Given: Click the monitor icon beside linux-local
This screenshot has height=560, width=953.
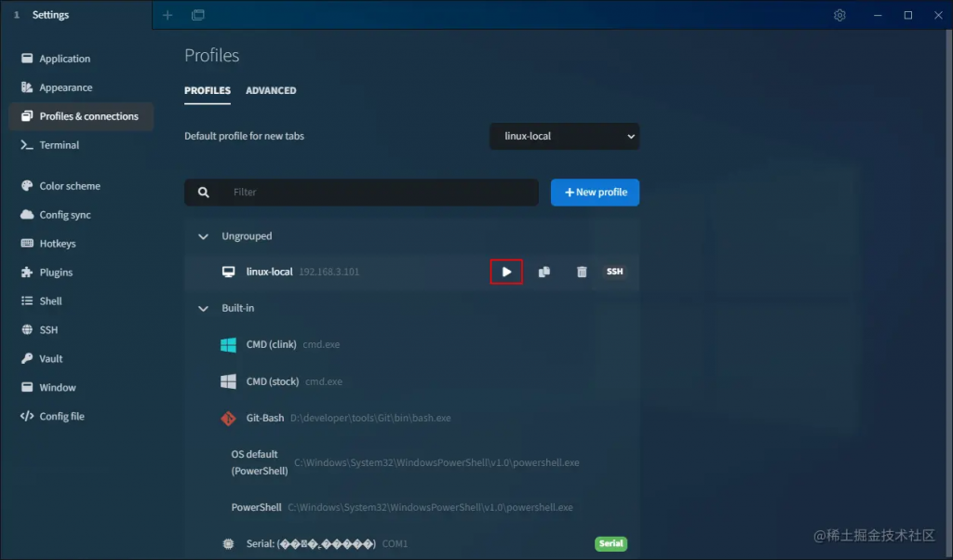Looking at the screenshot, I should tap(229, 272).
